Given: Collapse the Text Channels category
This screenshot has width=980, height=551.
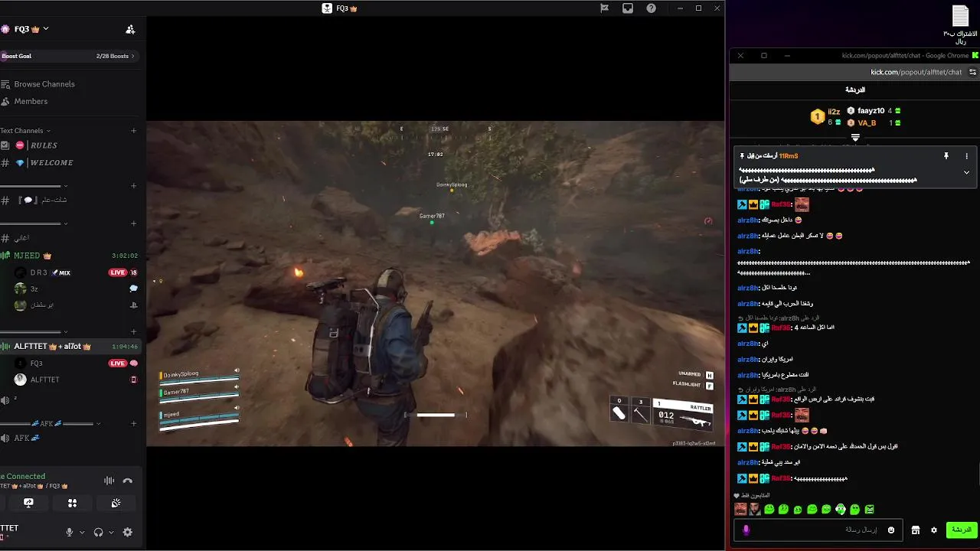Looking at the screenshot, I should click(25, 131).
